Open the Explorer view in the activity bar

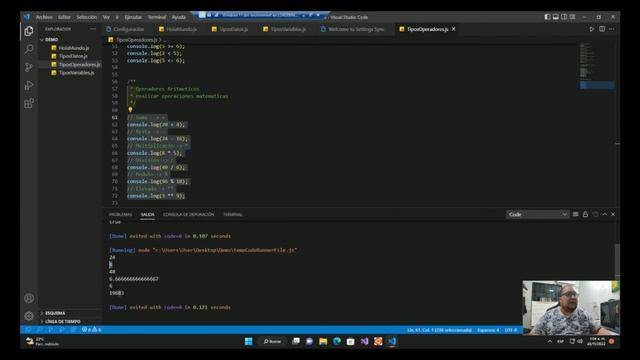pos(29,31)
